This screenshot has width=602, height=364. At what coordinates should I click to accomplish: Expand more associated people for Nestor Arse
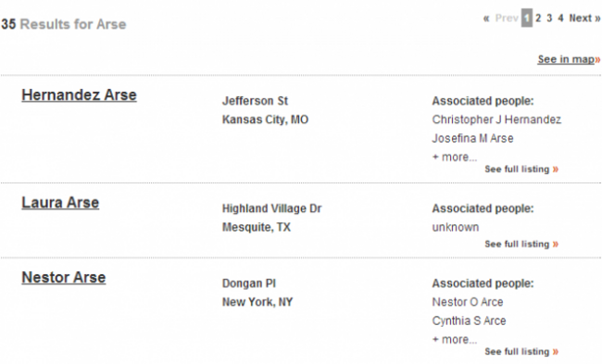tap(455, 339)
